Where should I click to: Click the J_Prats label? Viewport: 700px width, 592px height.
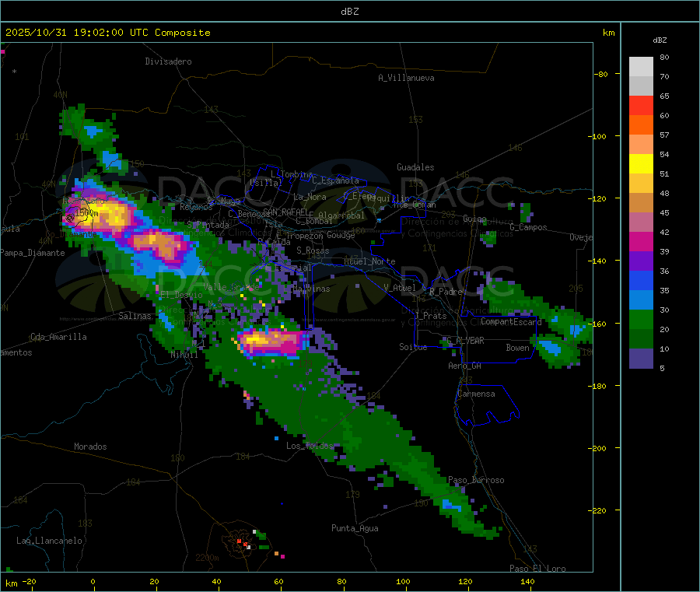[x=430, y=316]
